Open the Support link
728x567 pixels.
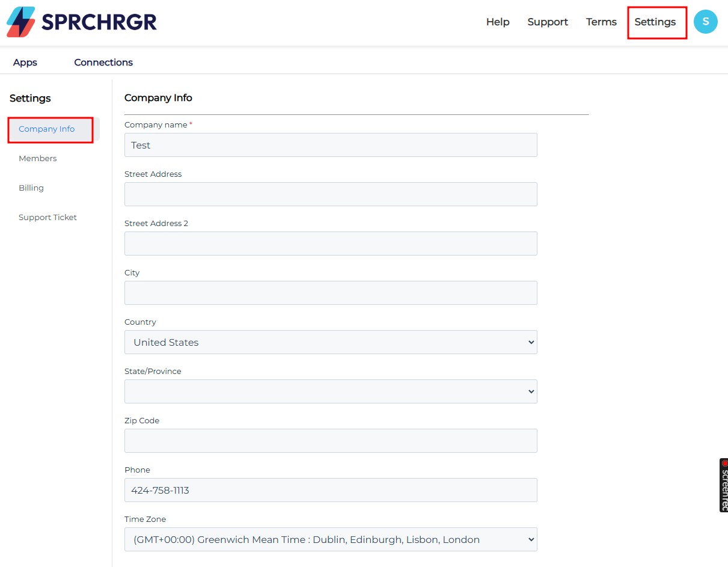[548, 22]
